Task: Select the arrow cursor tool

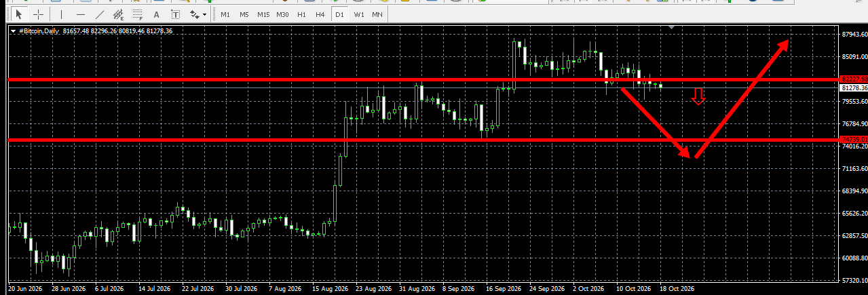Action: point(19,14)
